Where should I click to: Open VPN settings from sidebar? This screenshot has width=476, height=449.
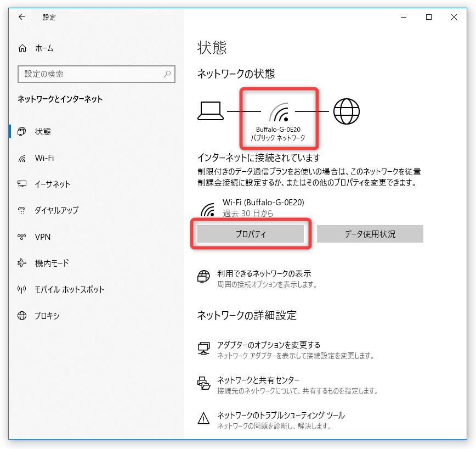43,237
